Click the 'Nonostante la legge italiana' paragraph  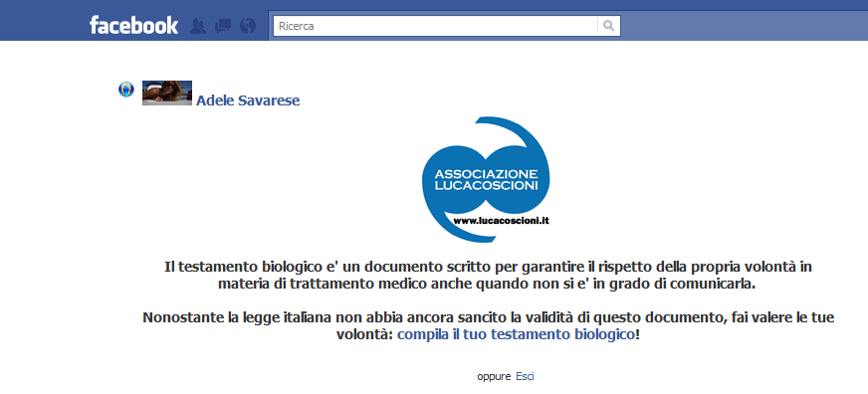[x=488, y=326]
